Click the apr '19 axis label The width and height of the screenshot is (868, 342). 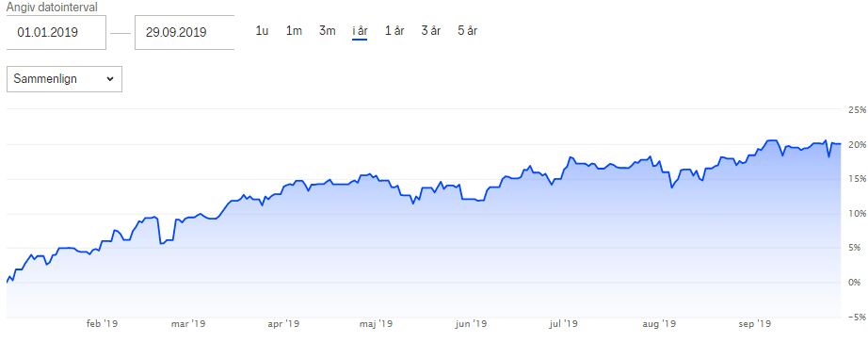pyautogui.click(x=283, y=324)
